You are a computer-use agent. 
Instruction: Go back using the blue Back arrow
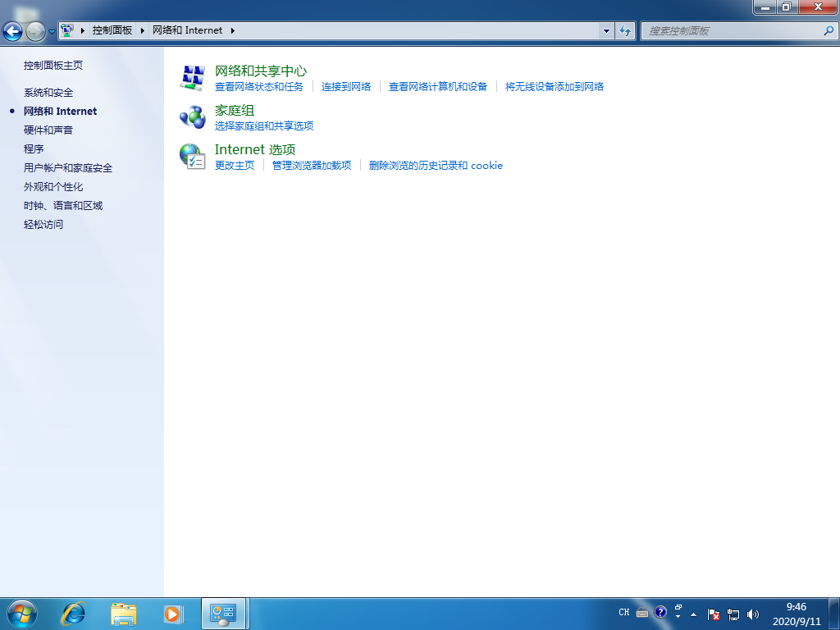coord(12,31)
